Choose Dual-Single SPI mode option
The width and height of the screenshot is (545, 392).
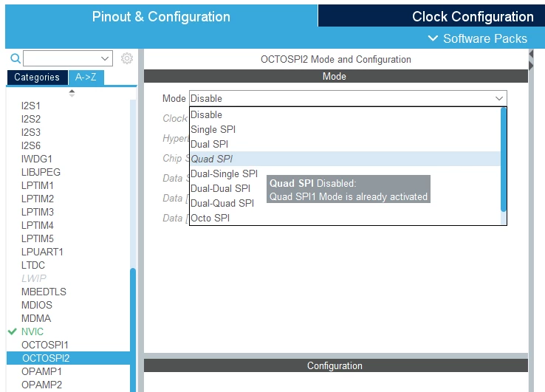pyautogui.click(x=345, y=173)
